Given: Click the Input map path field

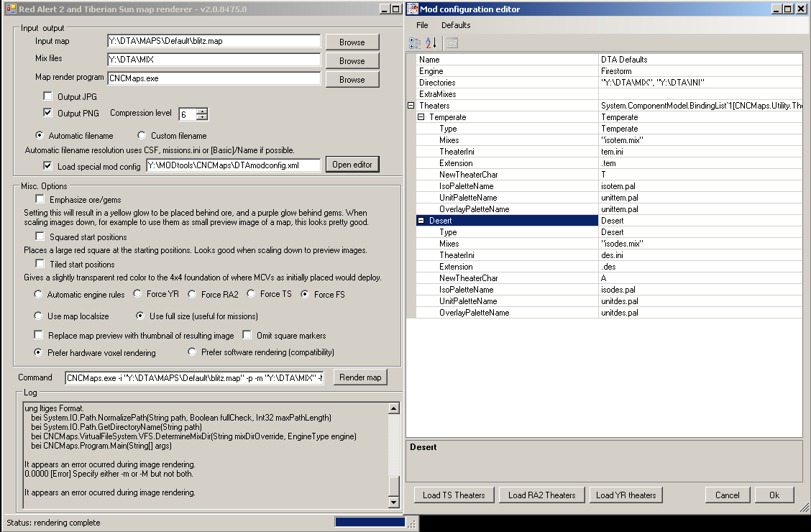Looking at the screenshot, I should [x=214, y=42].
